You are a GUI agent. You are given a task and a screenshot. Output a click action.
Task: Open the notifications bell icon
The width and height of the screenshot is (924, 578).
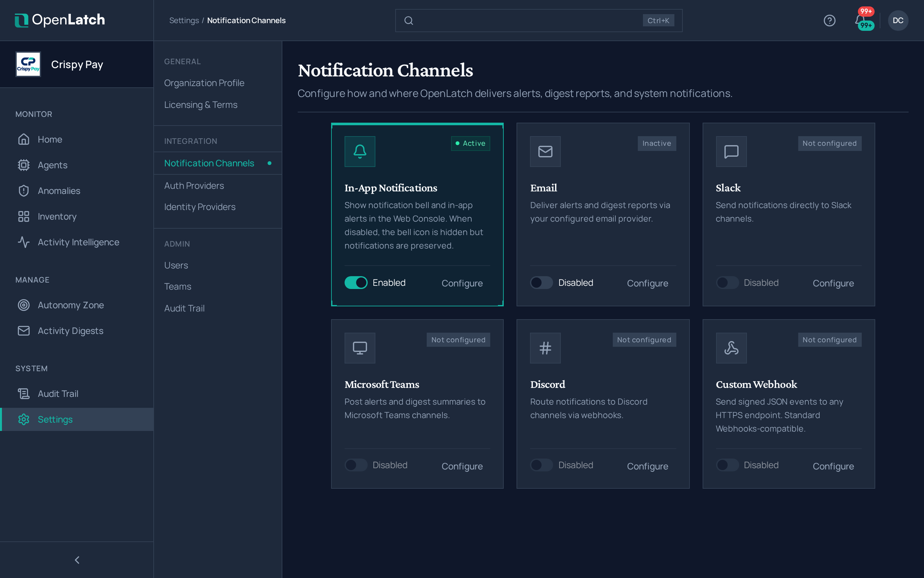point(860,20)
